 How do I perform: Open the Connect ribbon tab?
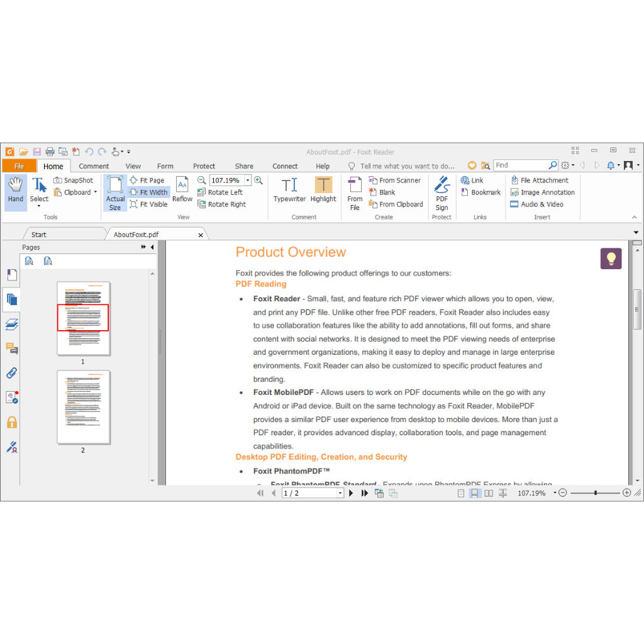[x=285, y=166]
